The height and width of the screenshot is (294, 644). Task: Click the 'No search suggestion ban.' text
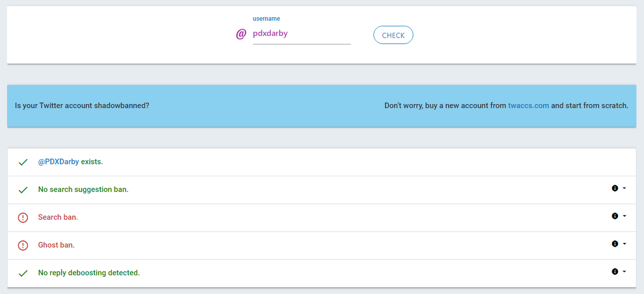click(83, 190)
